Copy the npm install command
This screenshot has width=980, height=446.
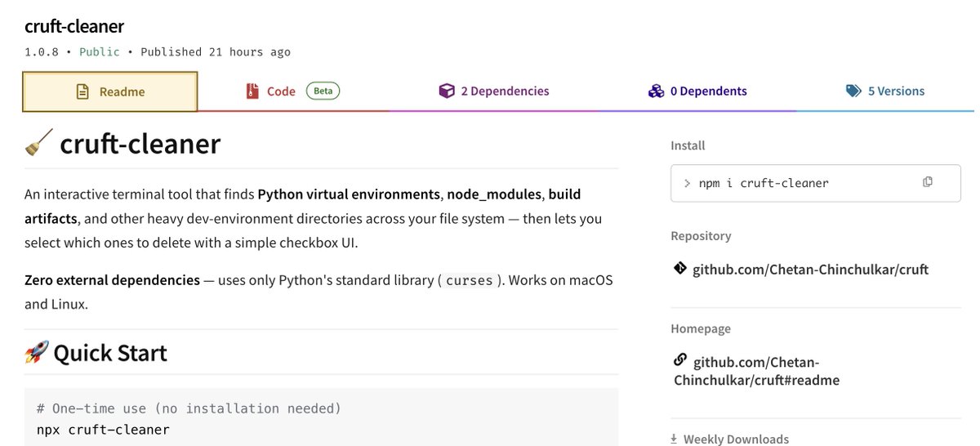click(928, 182)
